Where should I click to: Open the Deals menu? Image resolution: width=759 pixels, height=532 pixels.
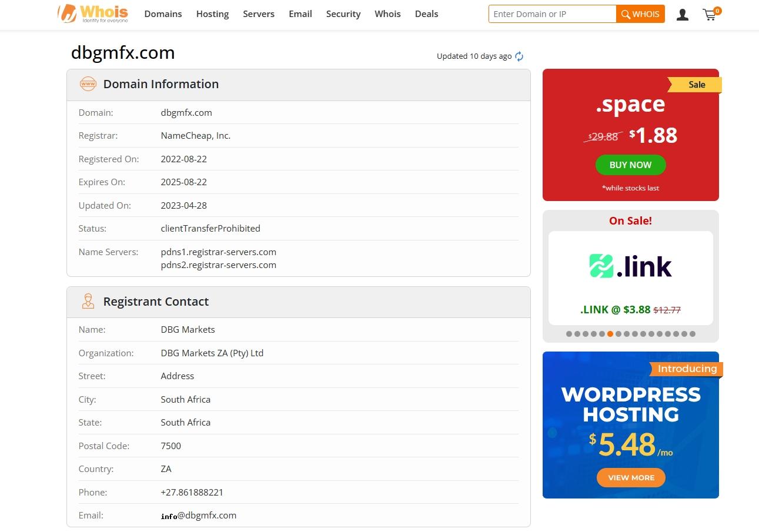click(x=427, y=14)
